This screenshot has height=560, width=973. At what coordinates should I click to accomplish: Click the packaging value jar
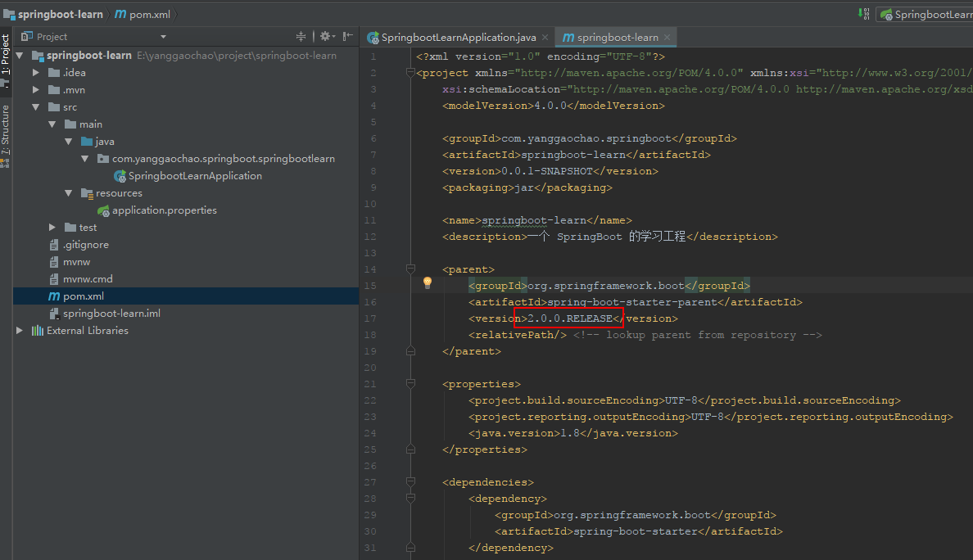[524, 187]
